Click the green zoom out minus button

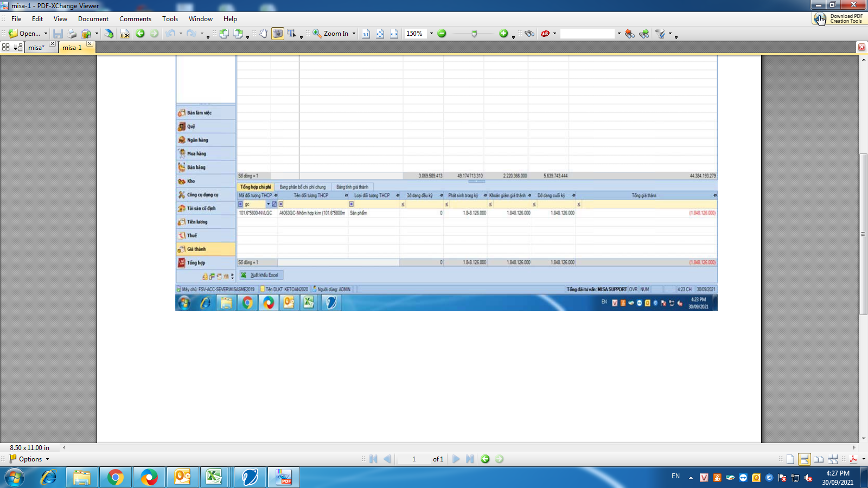442,34
